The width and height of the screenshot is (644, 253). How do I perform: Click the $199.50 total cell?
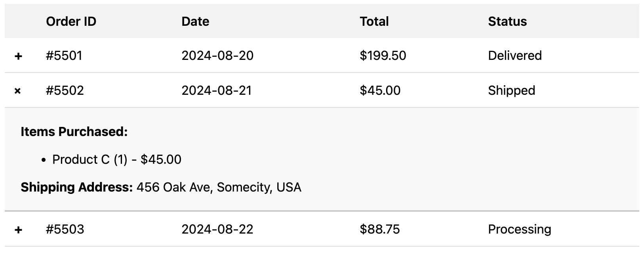point(383,56)
